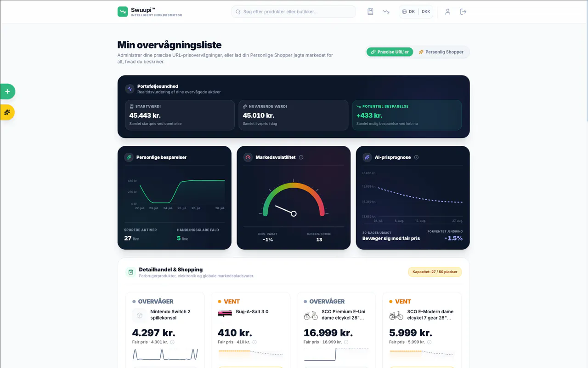Click info icon beside Fair pris 16.999 kr.
This screenshot has width=588, height=368.
346,342
